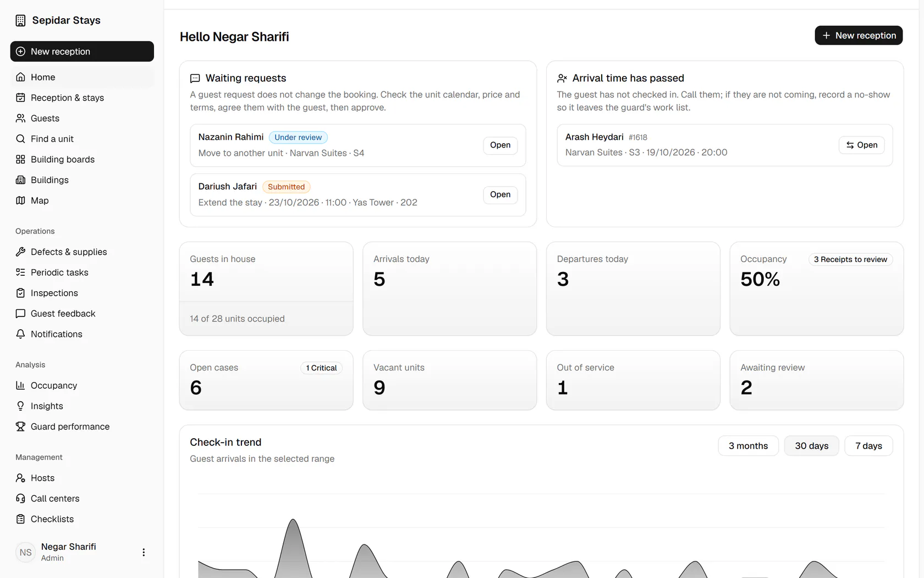Viewport: 924px width, 578px height.
Task: Select the 7 days trend range
Action: (868, 446)
